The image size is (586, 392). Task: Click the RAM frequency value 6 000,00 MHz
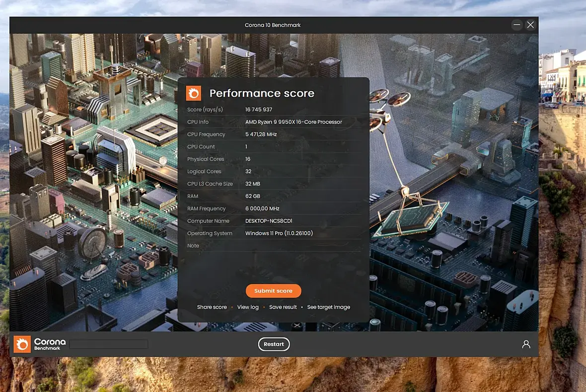(x=262, y=209)
